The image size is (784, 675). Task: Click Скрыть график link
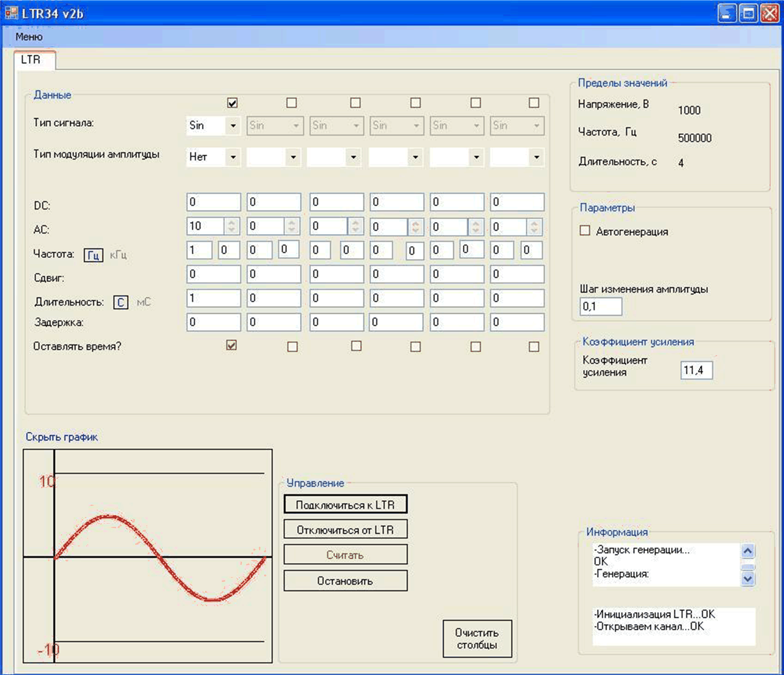click(62, 437)
